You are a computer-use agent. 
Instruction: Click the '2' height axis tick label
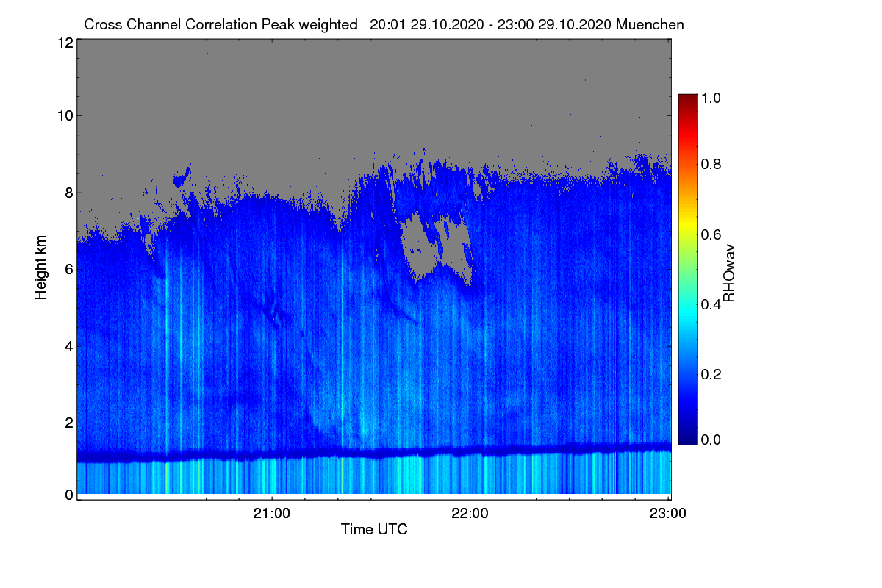[69, 422]
